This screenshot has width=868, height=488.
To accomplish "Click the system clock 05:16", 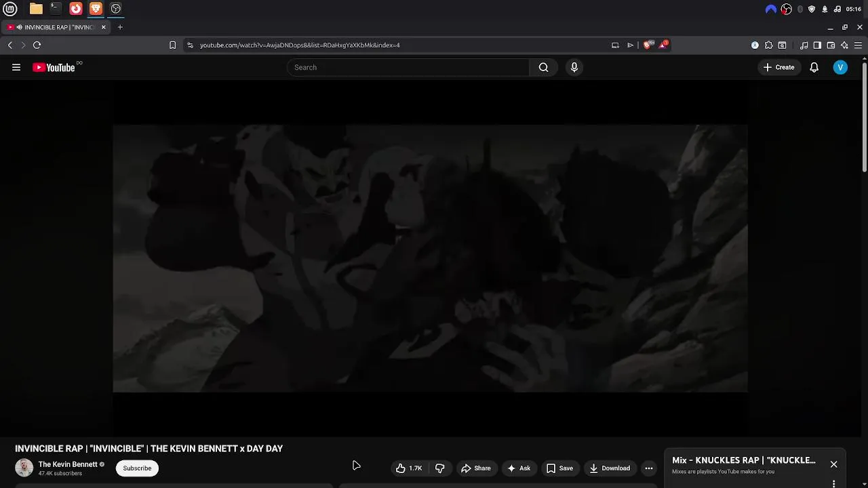I will (x=854, y=9).
